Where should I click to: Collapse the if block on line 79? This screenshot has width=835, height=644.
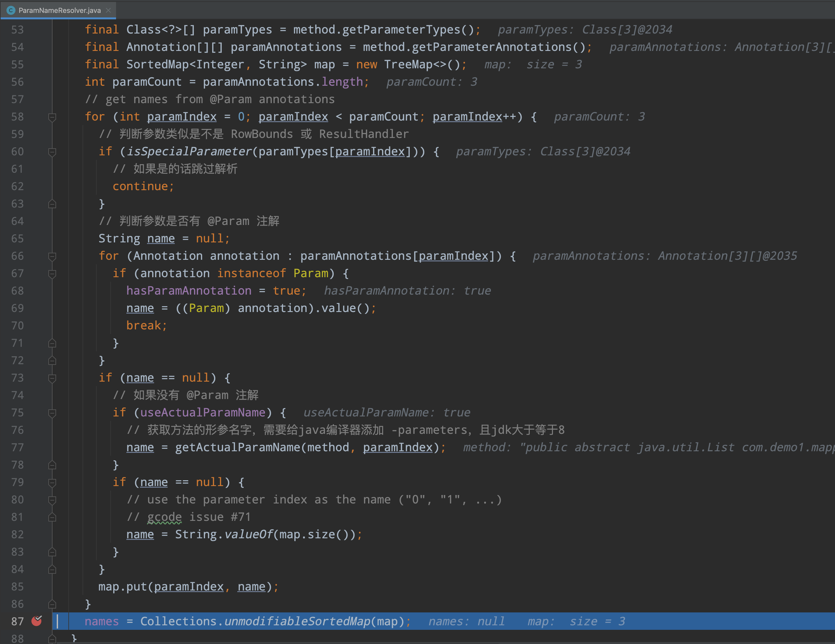coord(52,482)
